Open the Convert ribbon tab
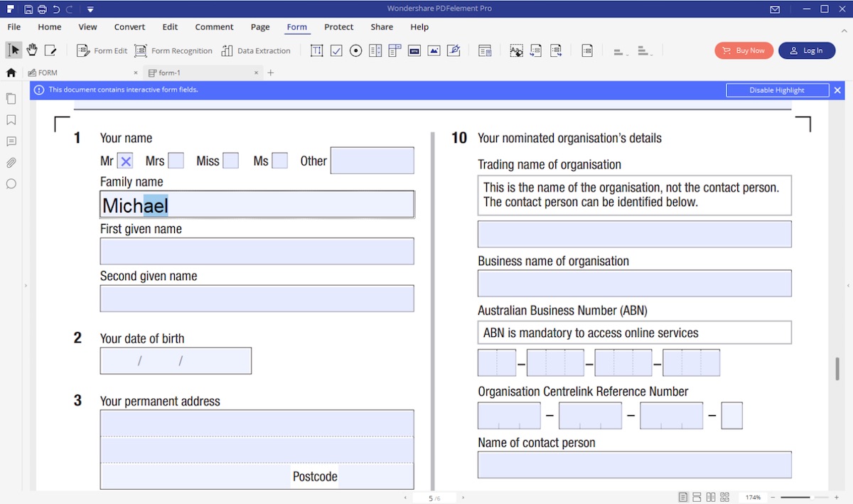The height and width of the screenshot is (504, 853). click(129, 27)
